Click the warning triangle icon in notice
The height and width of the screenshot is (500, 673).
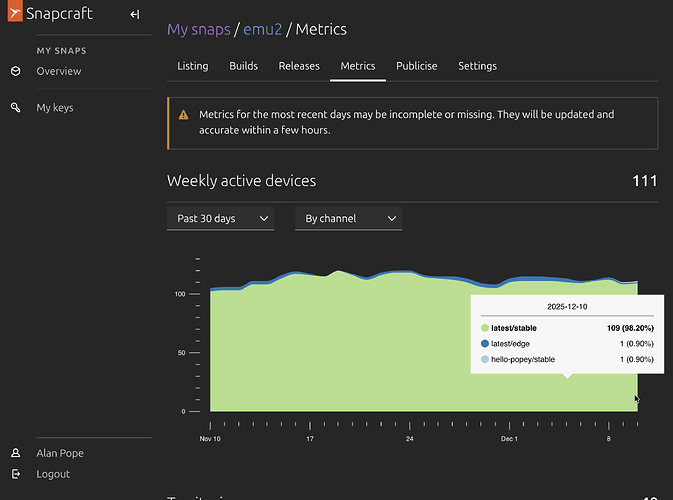click(184, 115)
